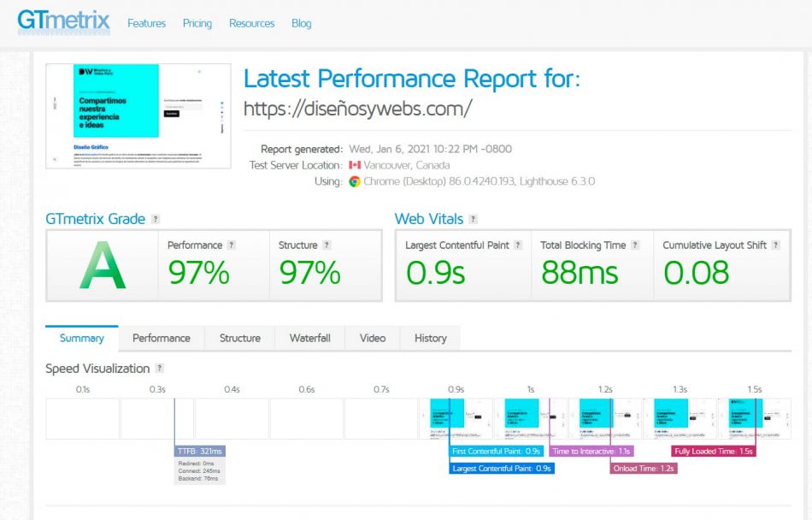The width and height of the screenshot is (812, 520).
Task: Click the GTmetrix Grade heading
Action: coord(95,219)
